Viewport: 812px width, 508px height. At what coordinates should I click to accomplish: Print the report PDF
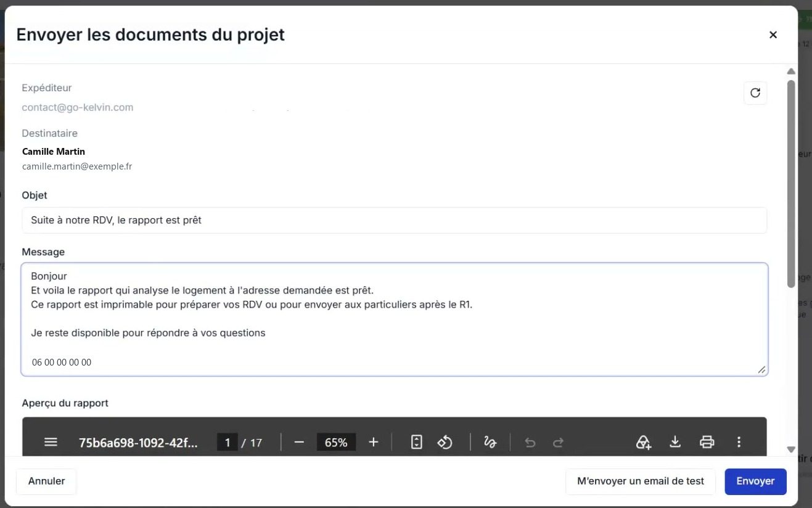point(707,442)
